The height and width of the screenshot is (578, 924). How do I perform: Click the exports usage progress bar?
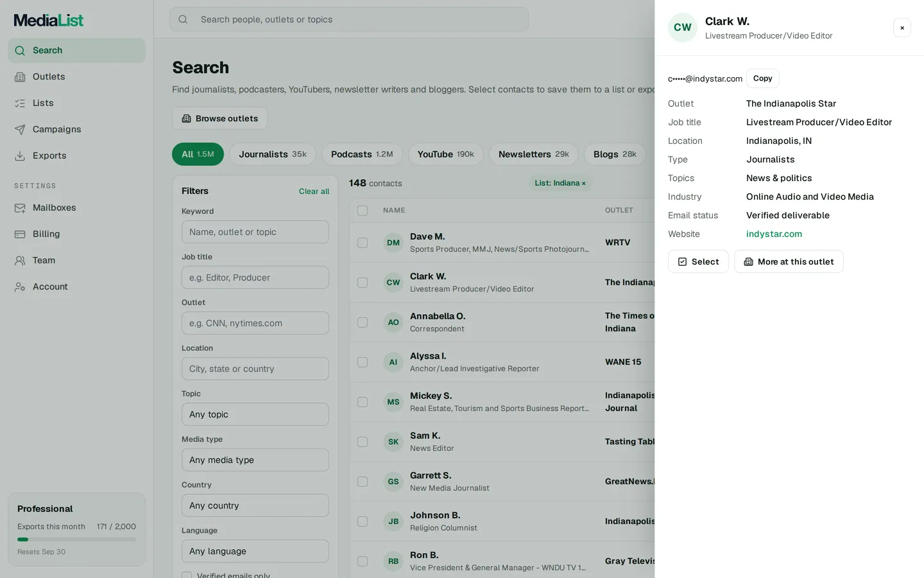[76, 539]
